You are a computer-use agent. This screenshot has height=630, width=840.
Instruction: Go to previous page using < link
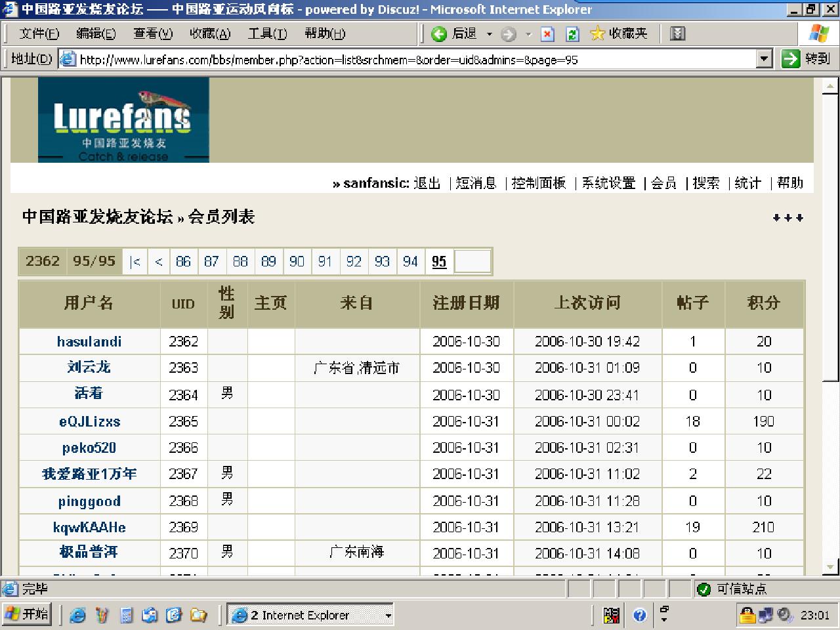pos(158,261)
